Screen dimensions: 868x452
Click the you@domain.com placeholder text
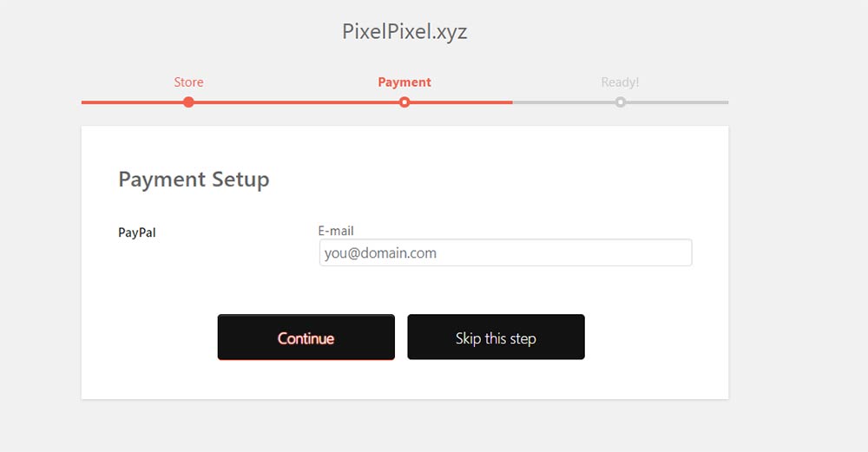[x=380, y=253]
